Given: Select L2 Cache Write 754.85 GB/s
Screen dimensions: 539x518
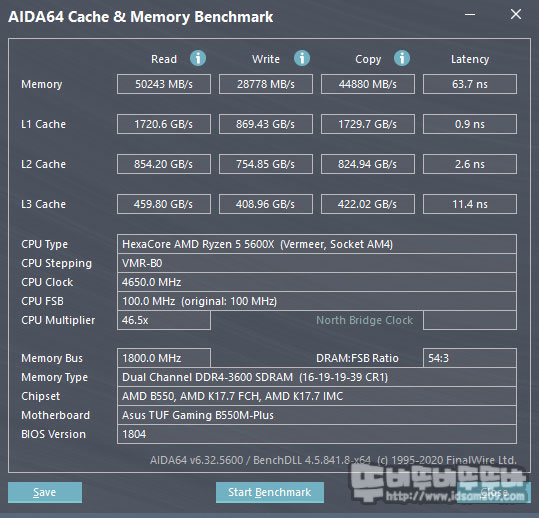Looking at the screenshot, I should (x=266, y=164).
